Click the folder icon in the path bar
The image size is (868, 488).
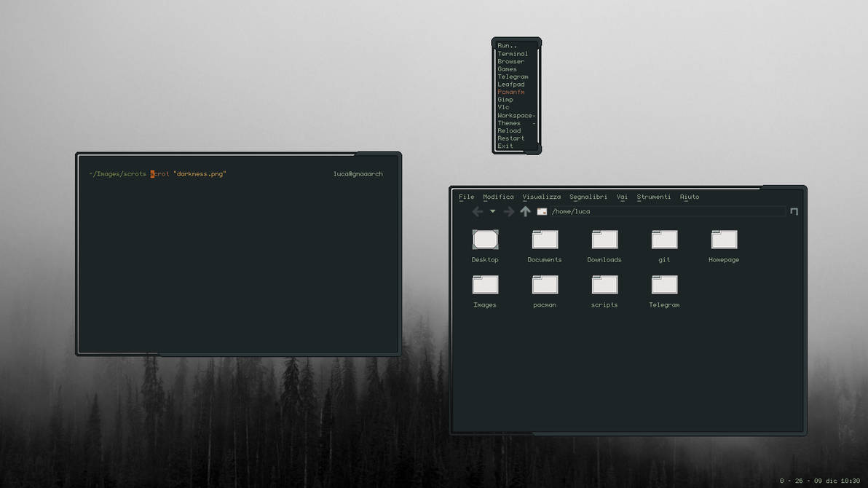tap(542, 211)
